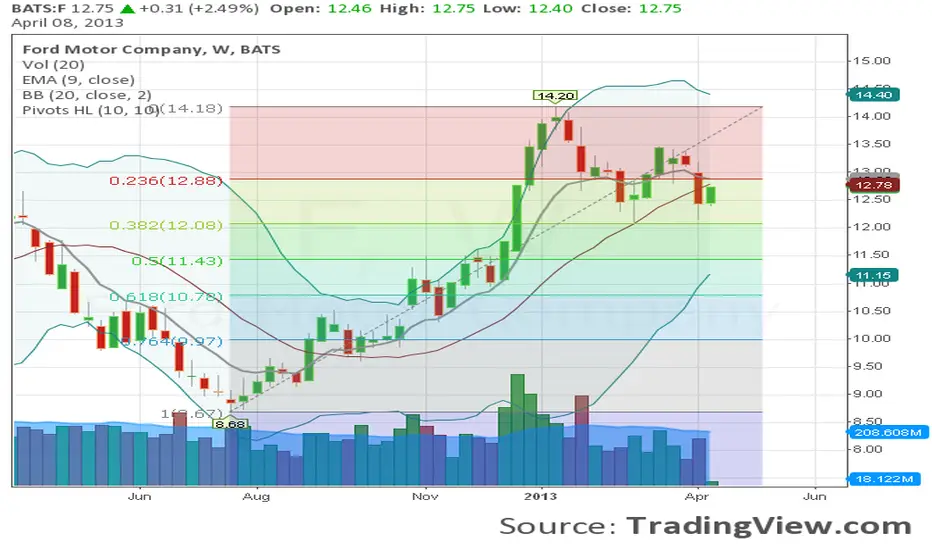This screenshot has width=932, height=550.
Task: Click the 'Open: 12.46' header value
Action: (x=320, y=8)
